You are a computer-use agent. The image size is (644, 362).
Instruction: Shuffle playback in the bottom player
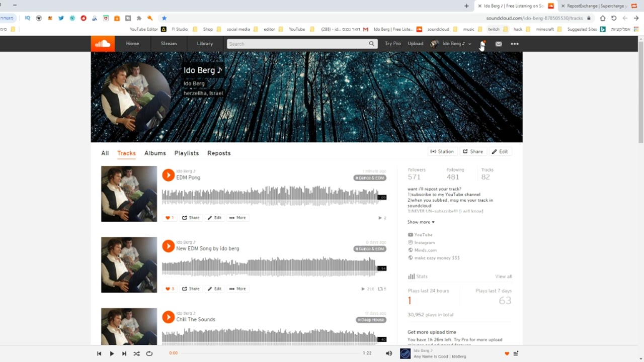pos(136,353)
